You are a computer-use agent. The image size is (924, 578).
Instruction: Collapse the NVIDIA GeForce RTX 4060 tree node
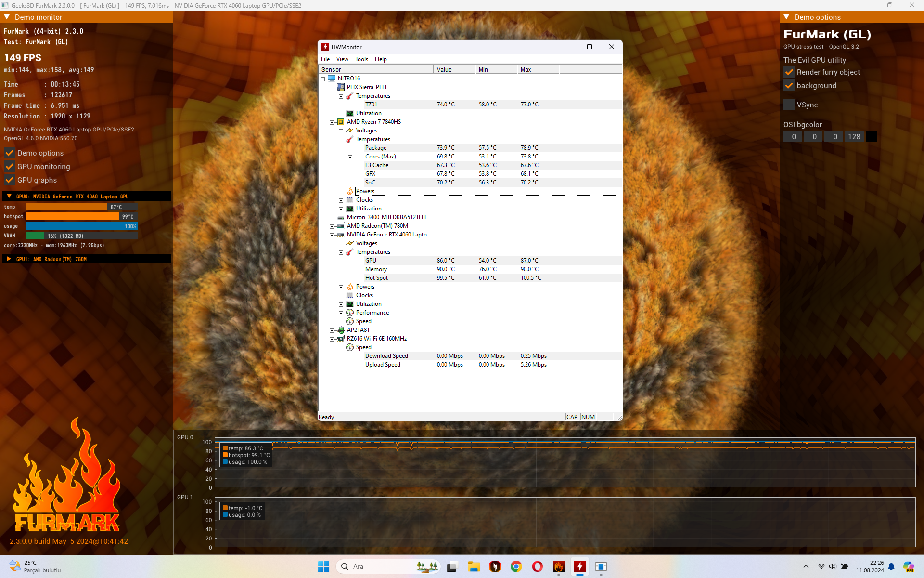pos(332,235)
